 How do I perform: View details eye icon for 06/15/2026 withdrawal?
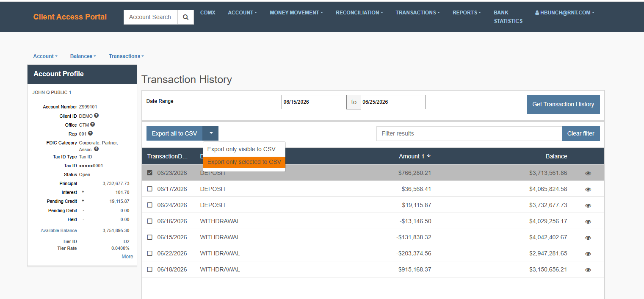(588, 238)
